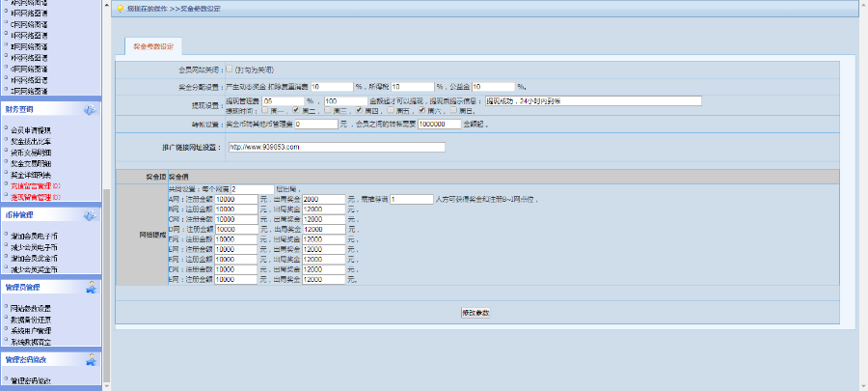
Task: Click the sidebar vertical scrollbar thumb
Action: click(x=106, y=285)
